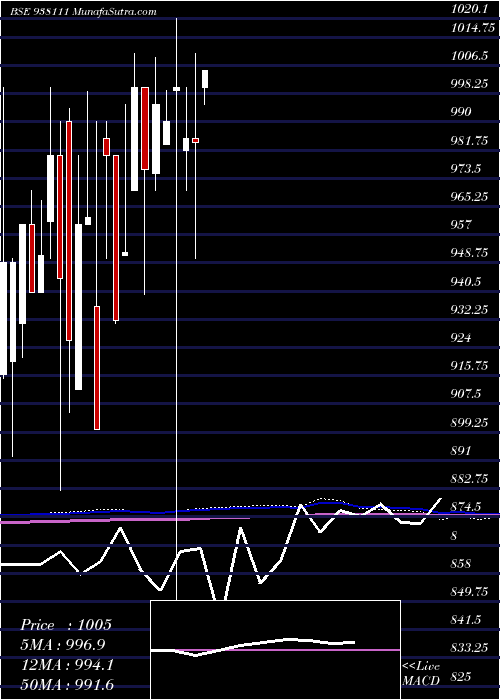
Task: Click the 874.5 price axis label
Action: pos(467,507)
